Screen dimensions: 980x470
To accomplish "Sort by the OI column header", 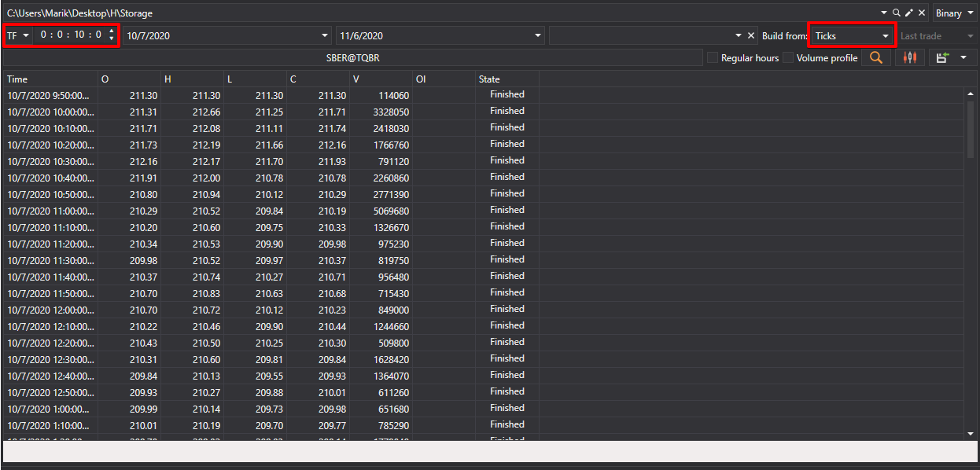I will pyautogui.click(x=444, y=79).
